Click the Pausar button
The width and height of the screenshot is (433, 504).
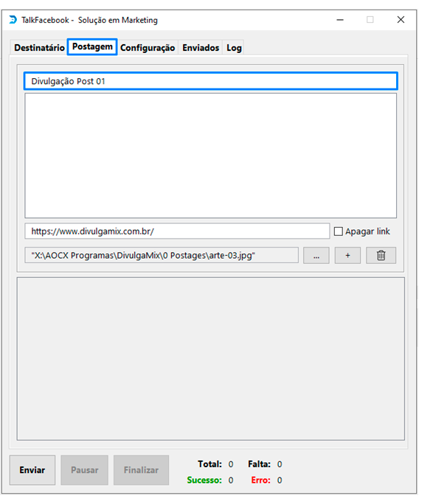[85, 470]
